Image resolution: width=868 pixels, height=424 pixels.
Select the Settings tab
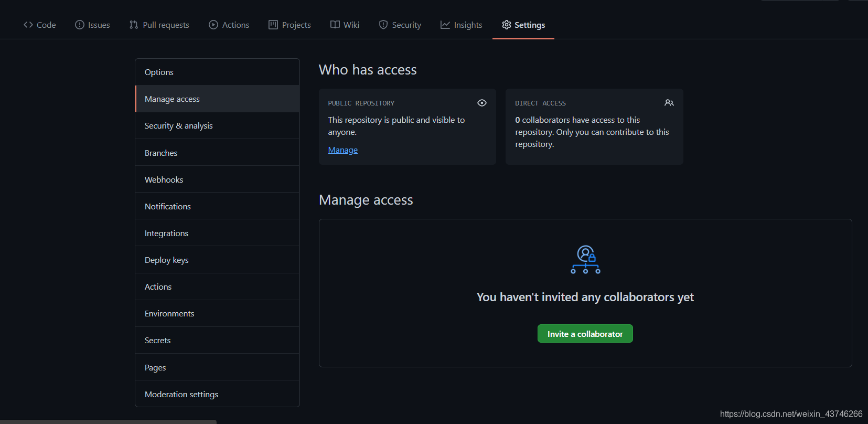[x=523, y=25]
